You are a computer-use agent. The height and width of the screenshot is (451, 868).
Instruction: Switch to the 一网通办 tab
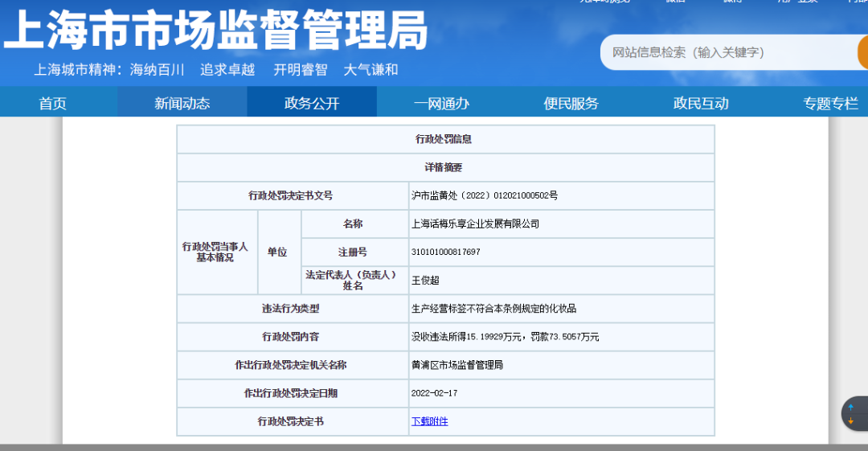tap(441, 103)
